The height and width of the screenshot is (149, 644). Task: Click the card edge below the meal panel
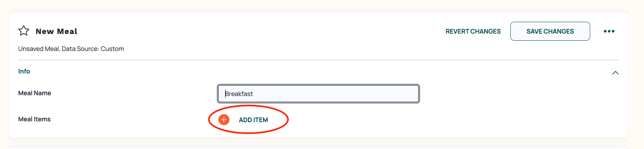(318, 138)
